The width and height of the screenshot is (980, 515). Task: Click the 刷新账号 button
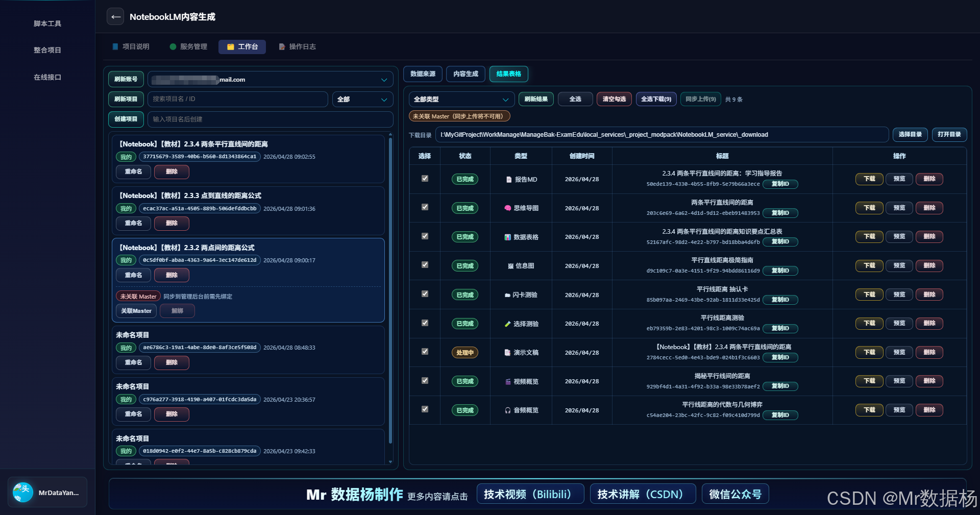[x=126, y=79]
